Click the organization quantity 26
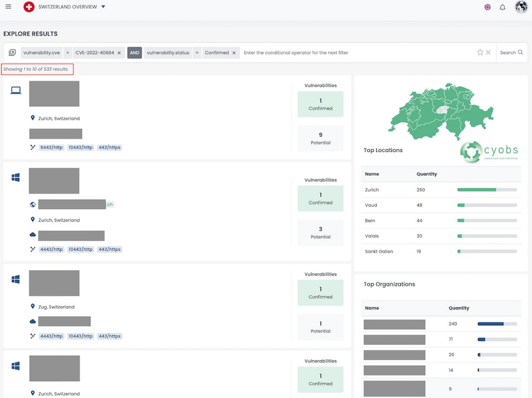The height and width of the screenshot is (398, 532). (x=451, y=355)
